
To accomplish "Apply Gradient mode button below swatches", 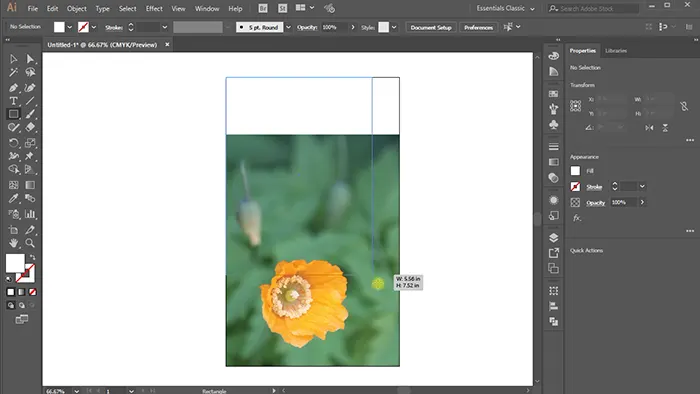I will click(21, 292).
